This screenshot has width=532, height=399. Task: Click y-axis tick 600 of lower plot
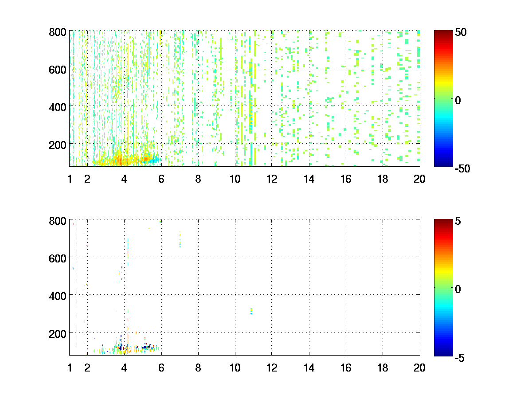tap(58, 258)
